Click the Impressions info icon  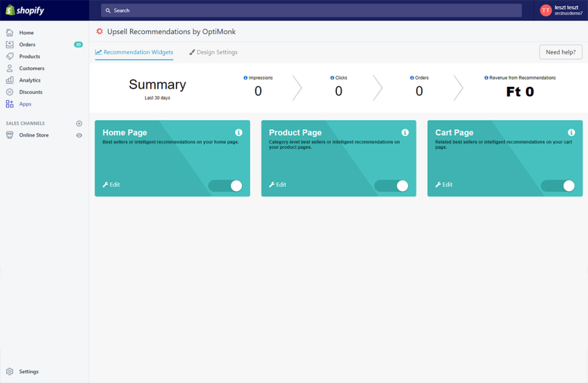(x=246, y=78)
